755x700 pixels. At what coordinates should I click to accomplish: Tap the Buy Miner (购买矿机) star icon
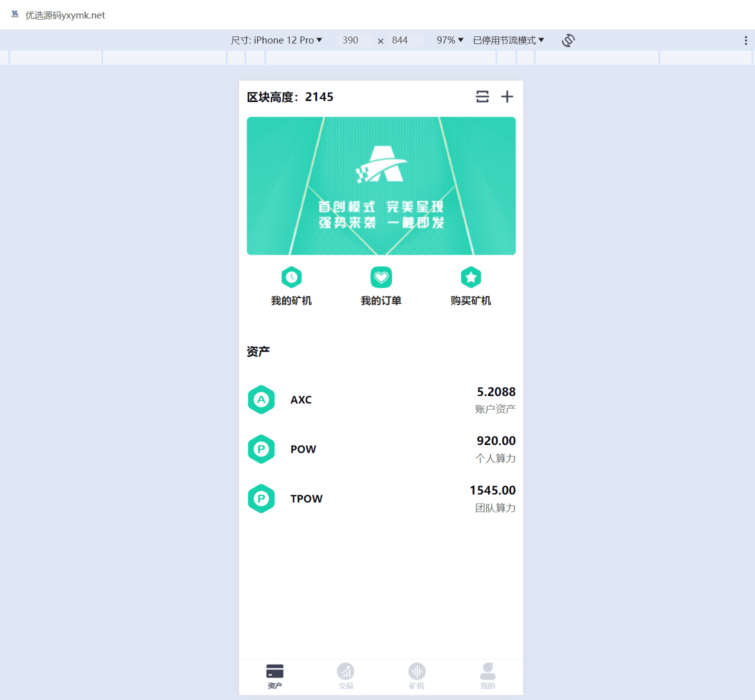click(470, 277)
